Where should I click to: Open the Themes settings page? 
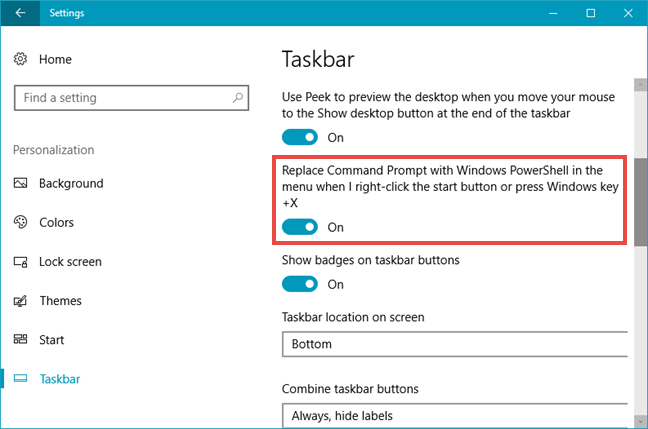pos(60,300)
